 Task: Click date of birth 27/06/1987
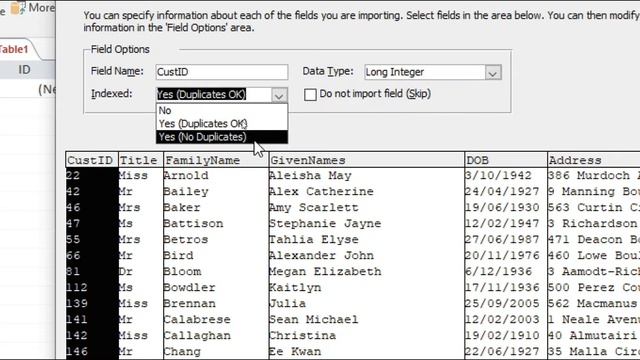502,239
